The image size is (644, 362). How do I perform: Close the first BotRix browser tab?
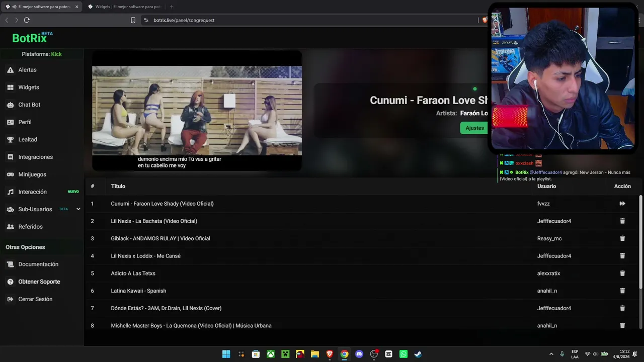coord(76,7)
